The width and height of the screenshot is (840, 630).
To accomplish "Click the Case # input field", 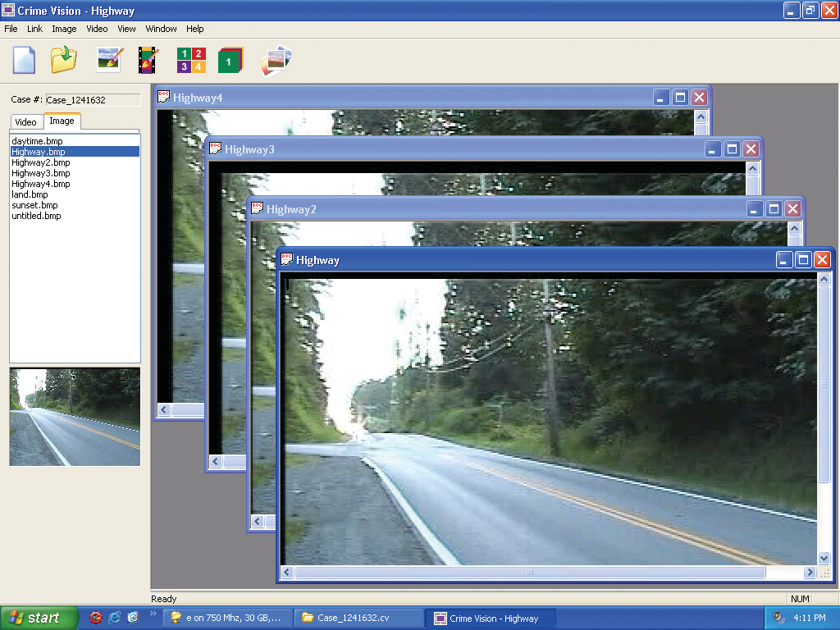I will tap(93, 100).
